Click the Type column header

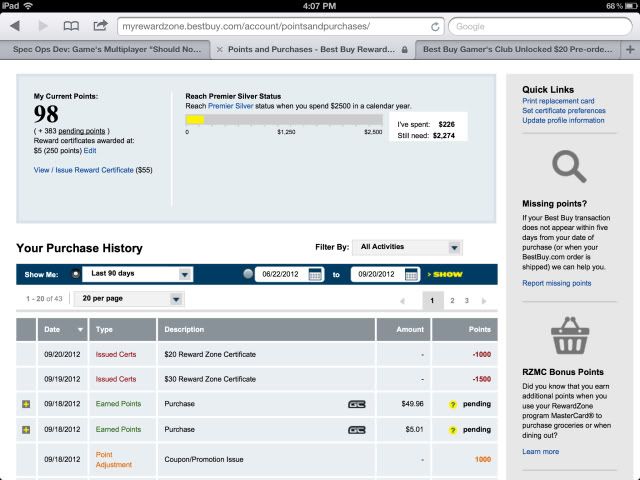pos(122,329)
